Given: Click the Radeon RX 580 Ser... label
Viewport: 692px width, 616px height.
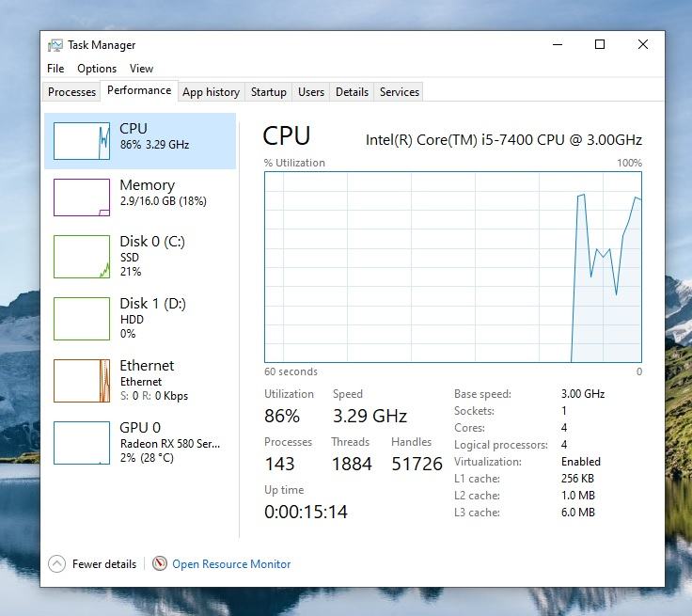Looking at the screenshot, I should coord(170,443).
